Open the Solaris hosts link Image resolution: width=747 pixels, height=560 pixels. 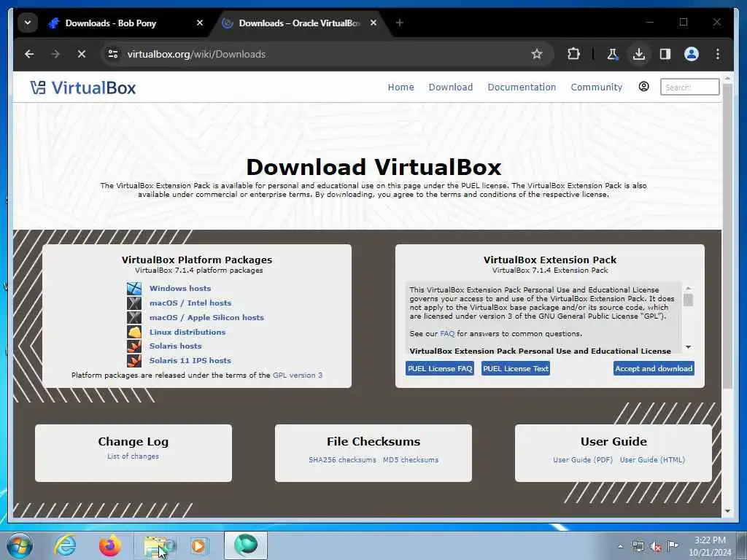click(175, 346)
